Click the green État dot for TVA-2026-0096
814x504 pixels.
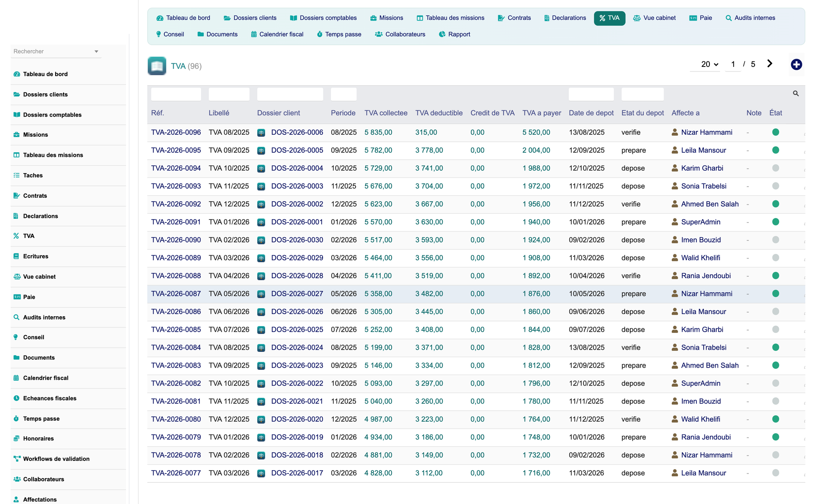[x=776, y=132]
